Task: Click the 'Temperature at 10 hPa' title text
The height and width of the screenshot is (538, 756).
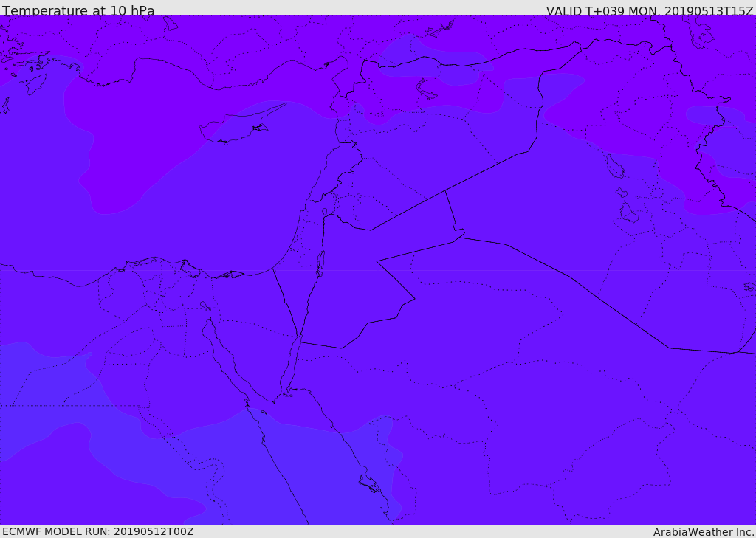Action: [78, 10]
